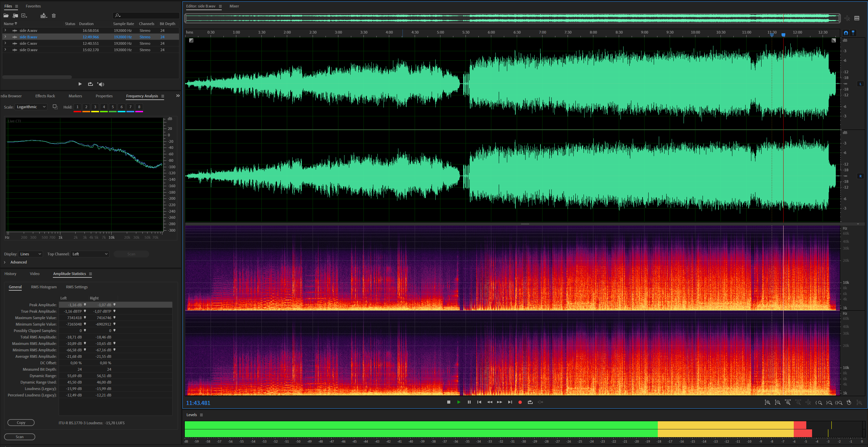Click the fade-in handle on the waveform

(x=191, y=40)
